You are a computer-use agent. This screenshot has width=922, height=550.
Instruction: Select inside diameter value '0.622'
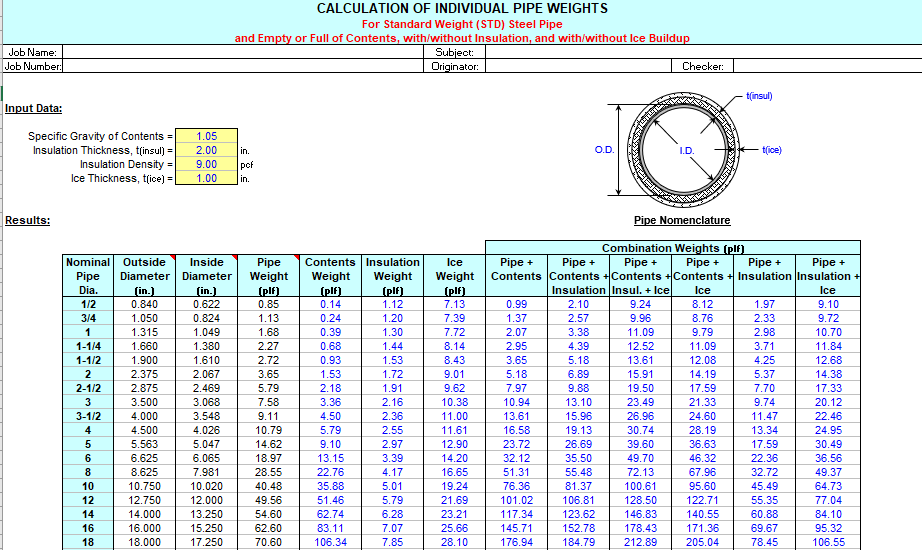point(206,304)
